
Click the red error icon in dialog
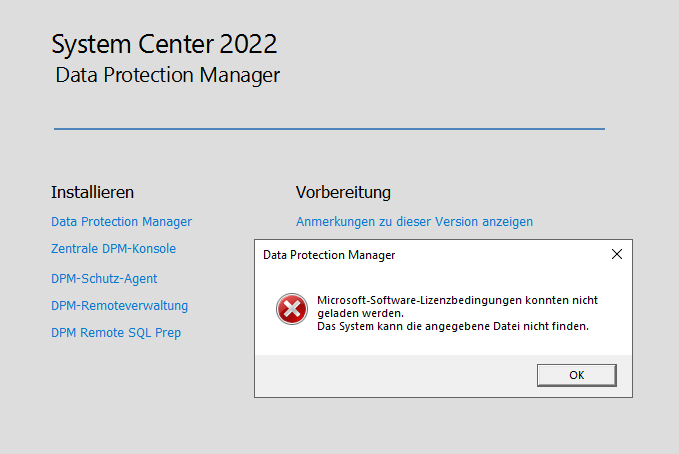292,310
